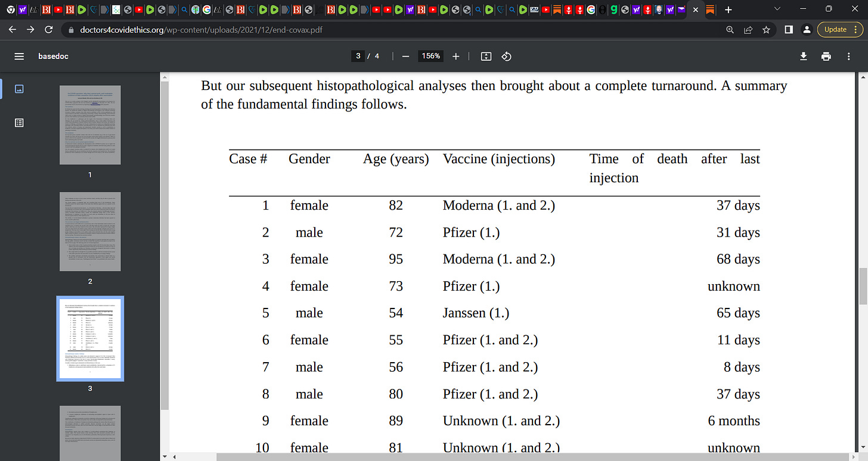The image size is (868, 461).
Task: Open the Chrome profile avatar menu
Action: (x=806, y=29)
